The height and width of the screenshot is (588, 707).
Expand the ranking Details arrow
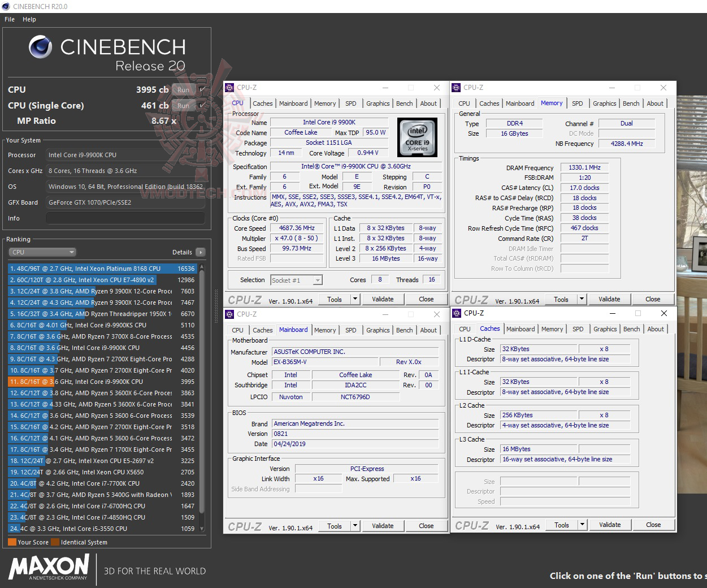pos(201,252)
